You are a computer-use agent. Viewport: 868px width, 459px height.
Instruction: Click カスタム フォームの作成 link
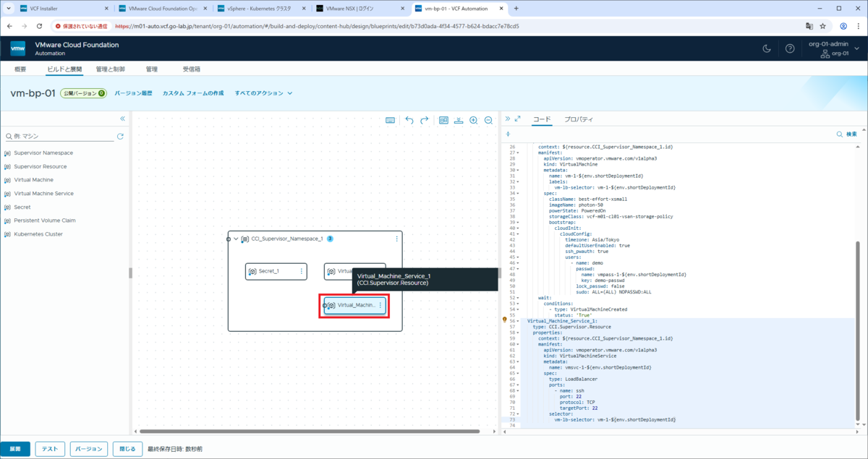pyautogui.click(x=193, y=93)
